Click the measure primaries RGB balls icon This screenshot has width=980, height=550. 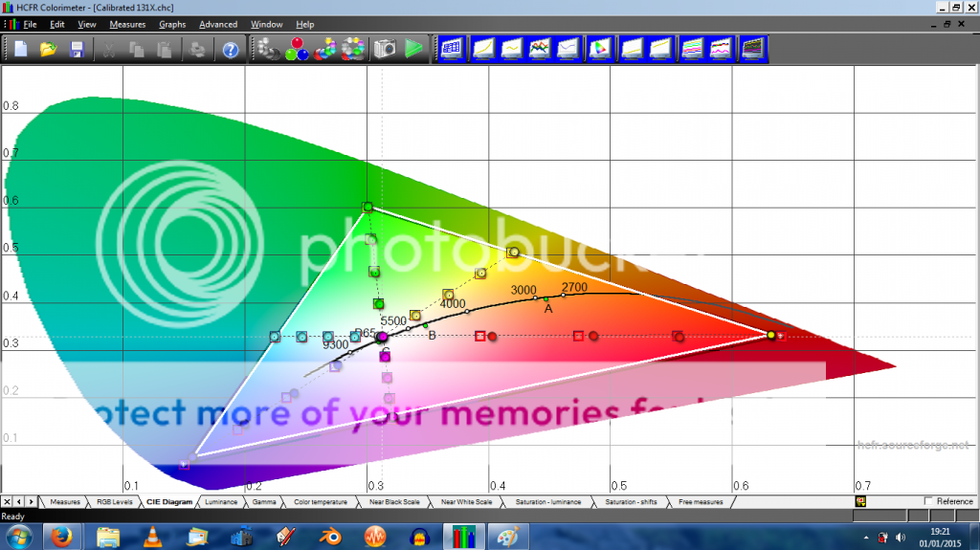297,49
